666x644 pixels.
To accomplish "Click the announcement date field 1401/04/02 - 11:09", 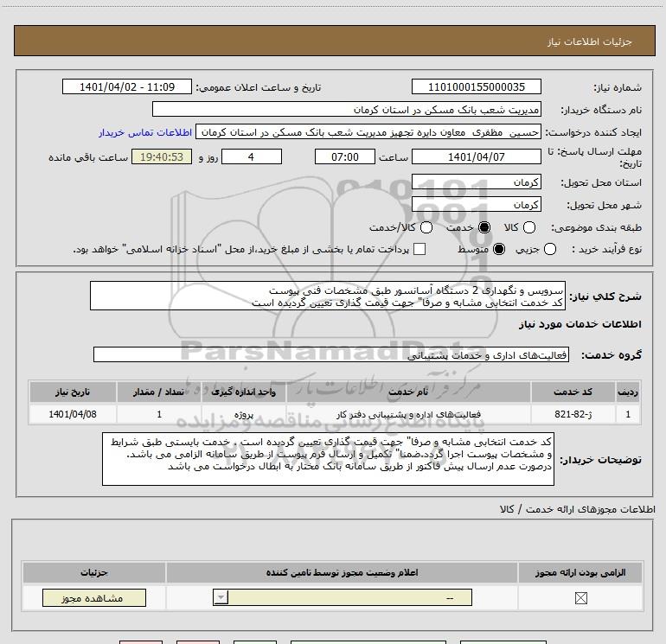I will (127, 86).
